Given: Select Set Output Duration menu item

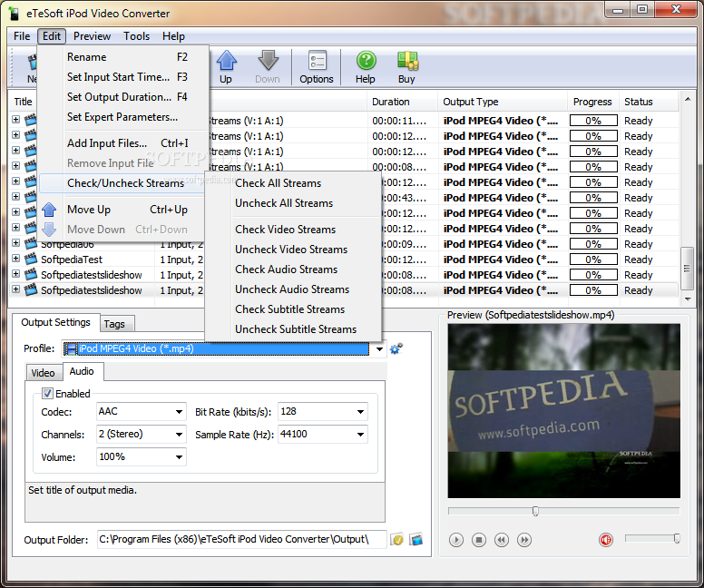Looking at the screenshot, I should [x=123, y=97].
